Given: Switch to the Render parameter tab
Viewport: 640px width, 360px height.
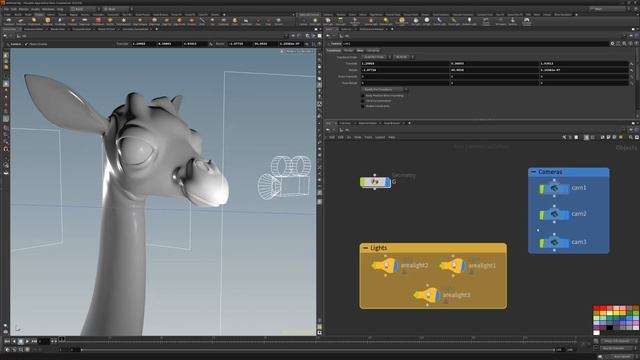Looking at the screenshot, I should [348, 50].
